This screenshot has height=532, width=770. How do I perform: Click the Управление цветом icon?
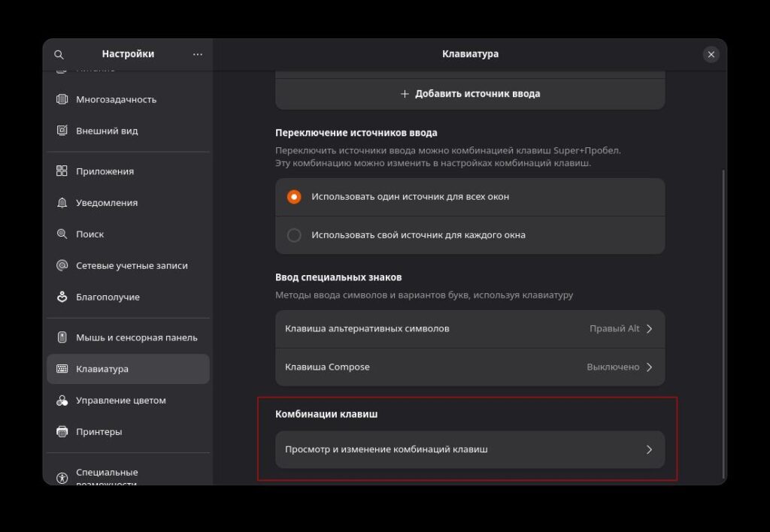62,400
